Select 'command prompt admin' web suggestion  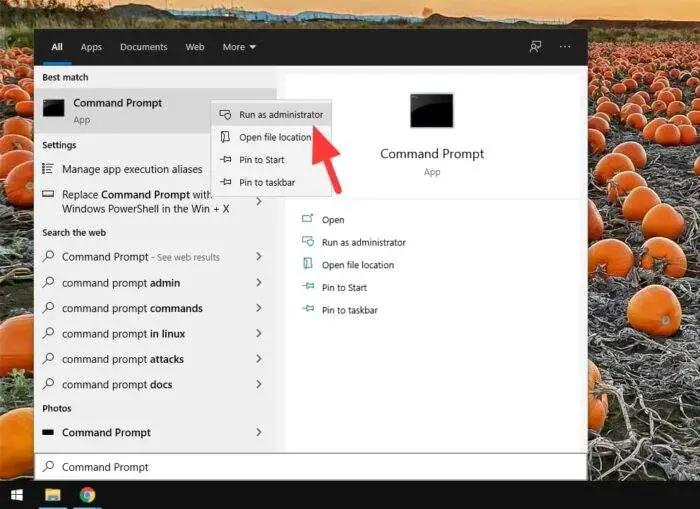155,283
